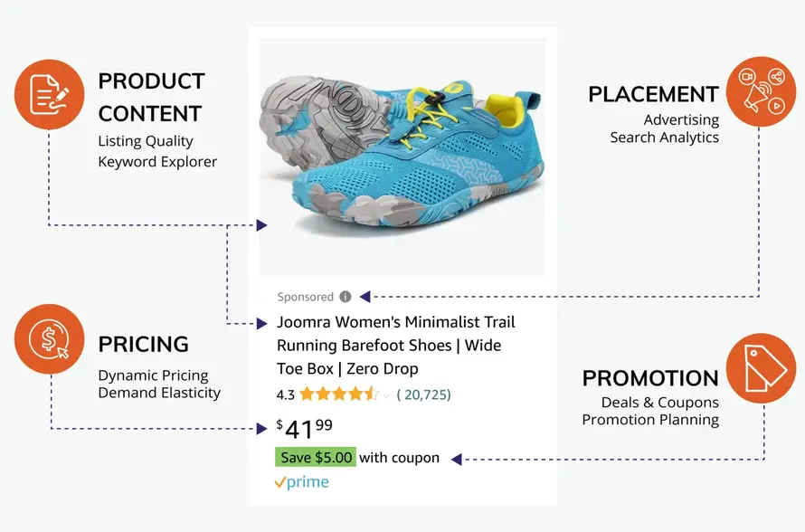Click the Product Content document icon

click(49, 94)
